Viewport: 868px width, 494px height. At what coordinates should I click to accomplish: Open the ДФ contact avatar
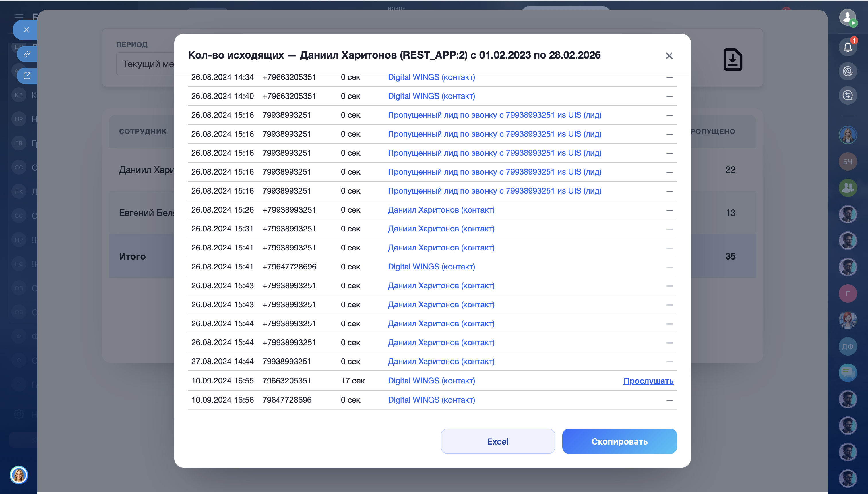[847, 346]
